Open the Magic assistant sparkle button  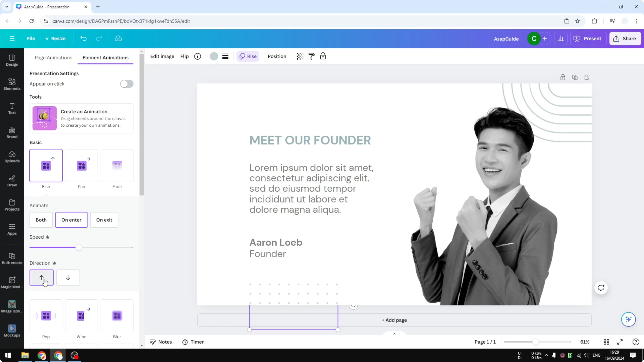628,319
